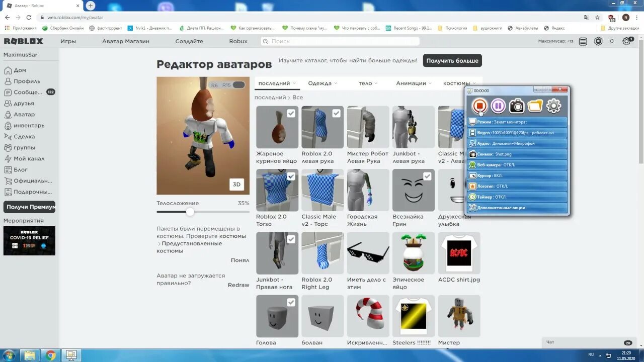Unequip Жареное куриное яйцо item

291,114
